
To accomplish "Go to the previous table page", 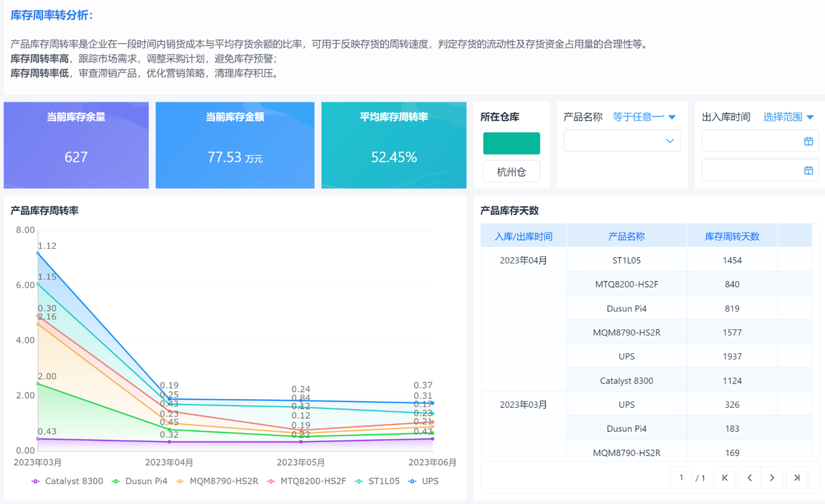I will tap(749, 478).
